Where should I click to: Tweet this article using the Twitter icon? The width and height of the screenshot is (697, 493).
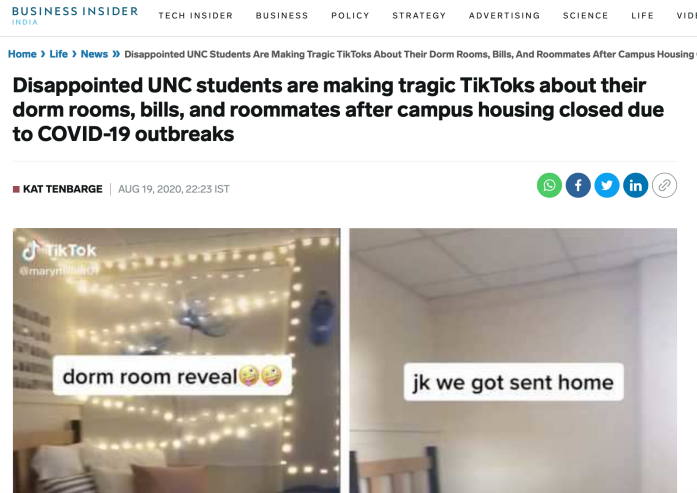click(607, 185)
